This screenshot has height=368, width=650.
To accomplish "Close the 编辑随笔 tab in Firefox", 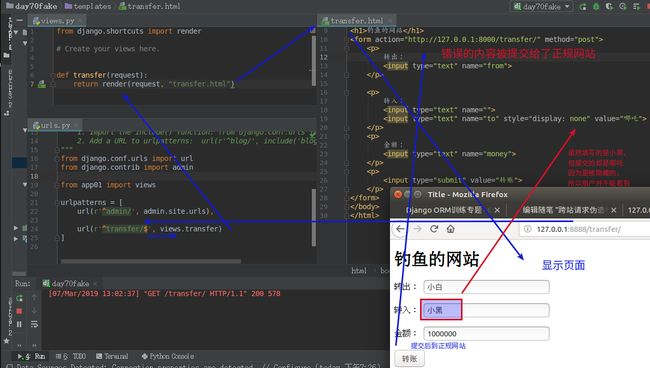I will tap(614, 211).
